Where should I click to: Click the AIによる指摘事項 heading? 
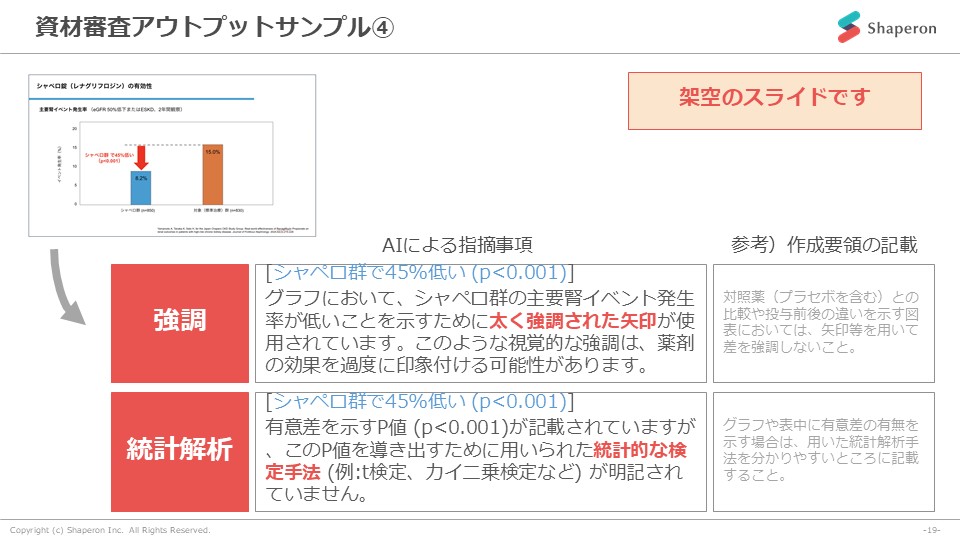[x=457, y=245]
